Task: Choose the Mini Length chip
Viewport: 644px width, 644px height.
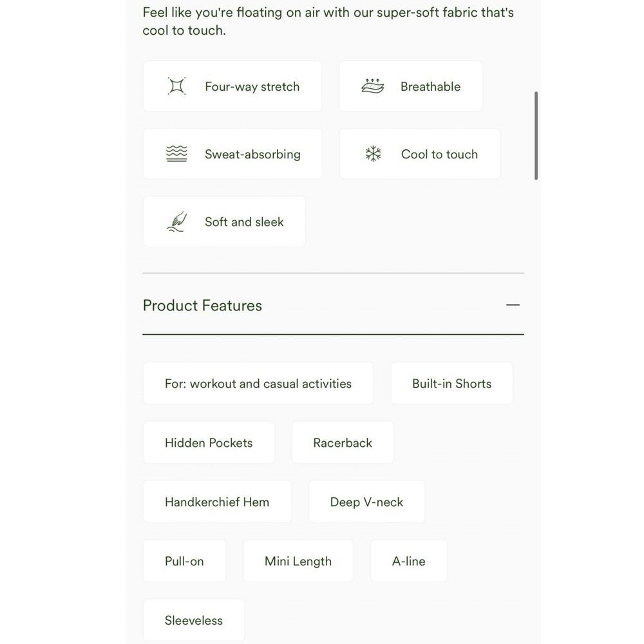Action: (298, 561)
